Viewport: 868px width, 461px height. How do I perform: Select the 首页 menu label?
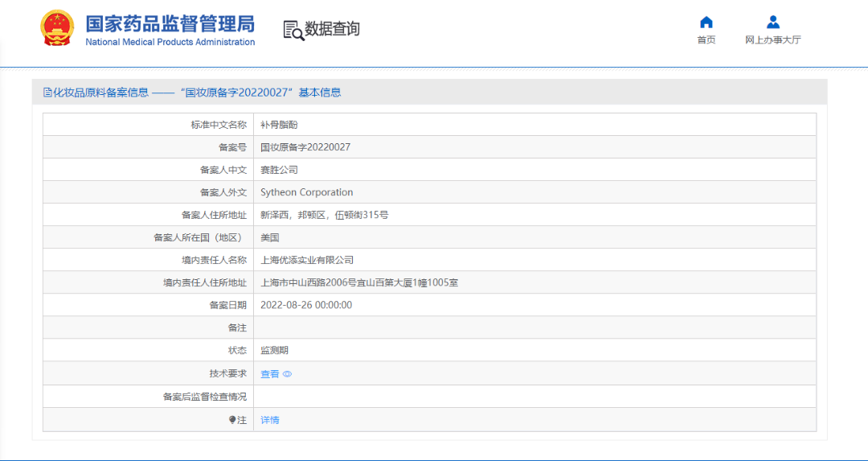tap(706, 40)
